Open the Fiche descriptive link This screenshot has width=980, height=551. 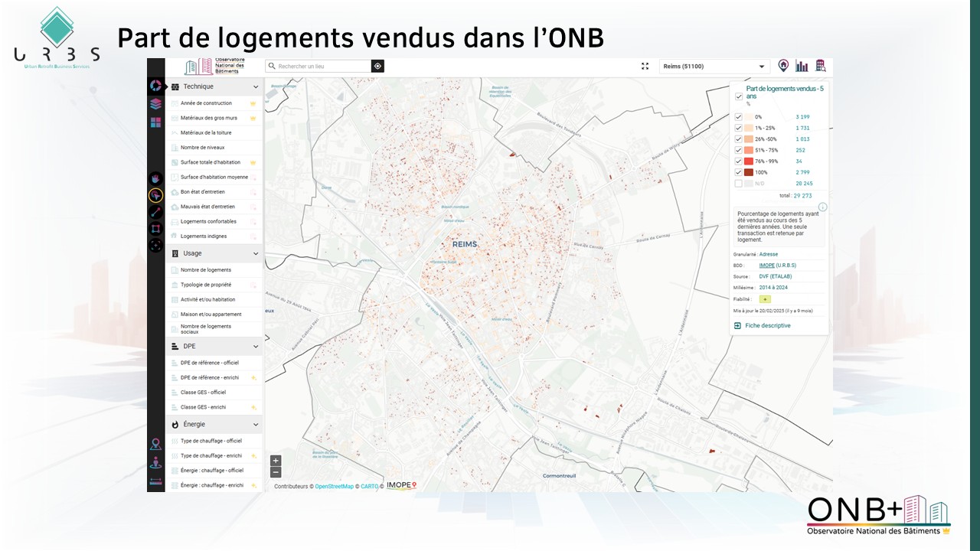(766, 326)
